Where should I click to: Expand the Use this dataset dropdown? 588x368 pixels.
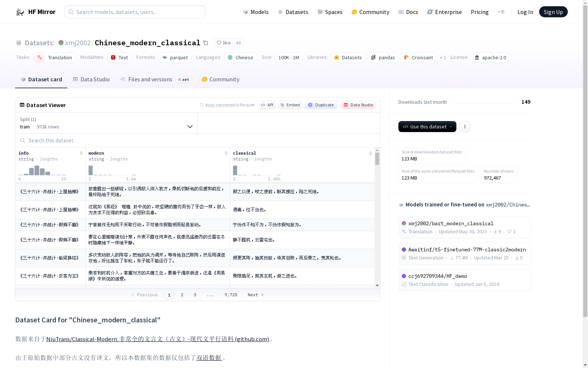(427, 127)
